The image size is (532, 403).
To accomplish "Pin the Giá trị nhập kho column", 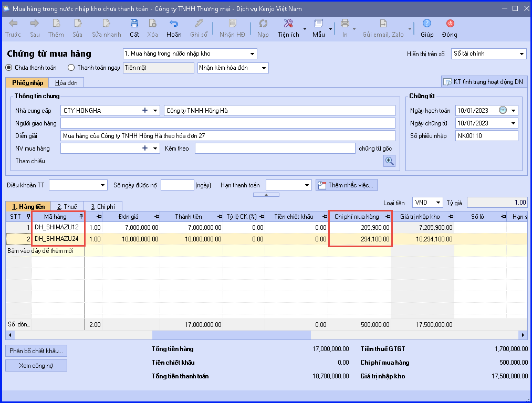I will click(451, 217).
